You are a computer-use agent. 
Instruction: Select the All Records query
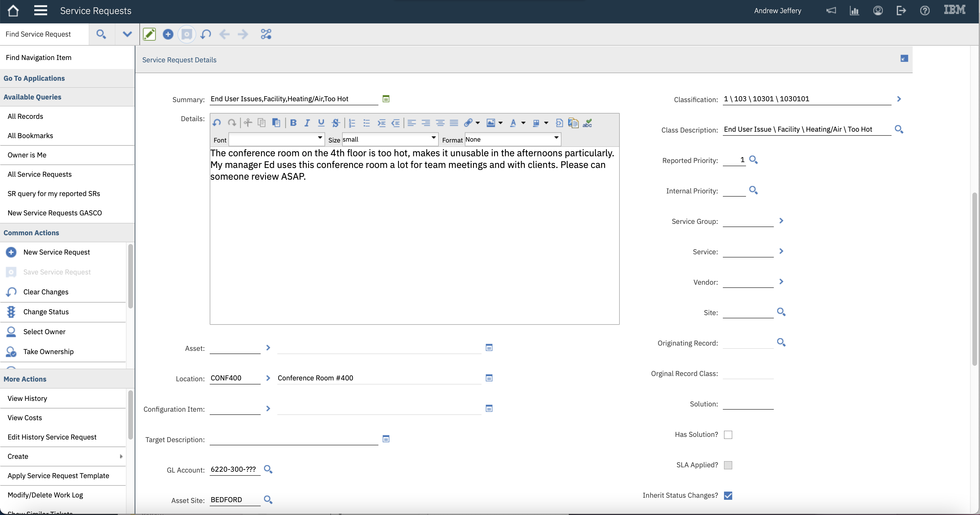[25, 116]
